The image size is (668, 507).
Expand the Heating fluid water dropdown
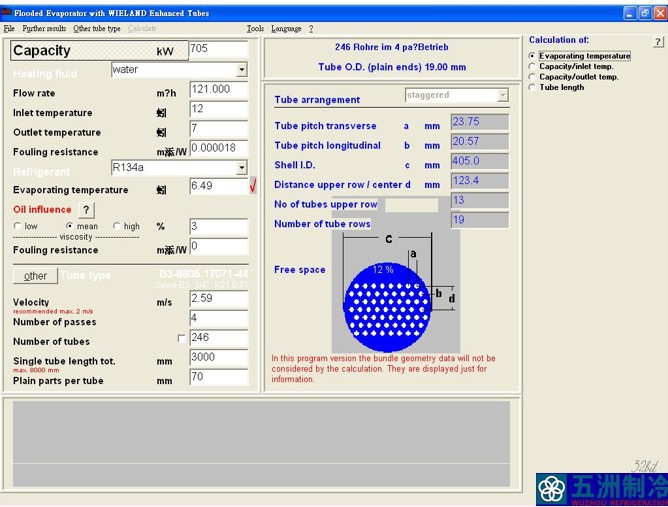click(x=242, y=69)
